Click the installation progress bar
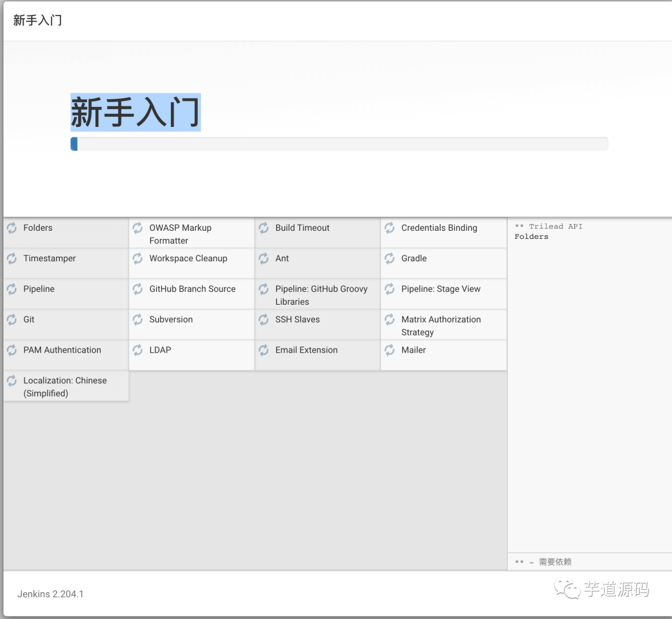Image resolution: width=672 pixels, height=619 pixels. (340, 144)
